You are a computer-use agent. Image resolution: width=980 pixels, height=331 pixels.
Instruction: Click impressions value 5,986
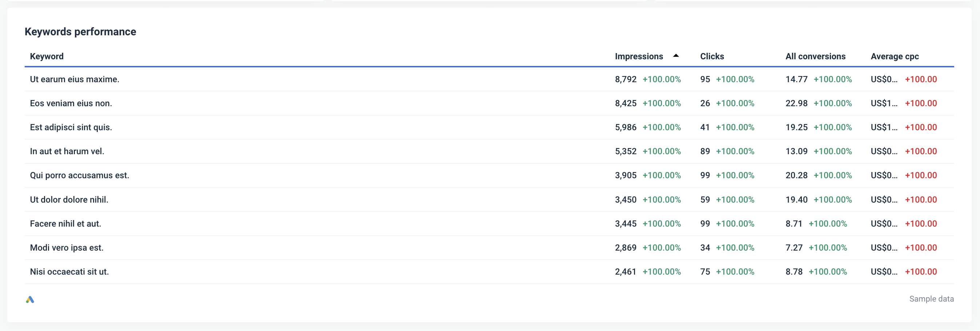click(x=626, y=127)
